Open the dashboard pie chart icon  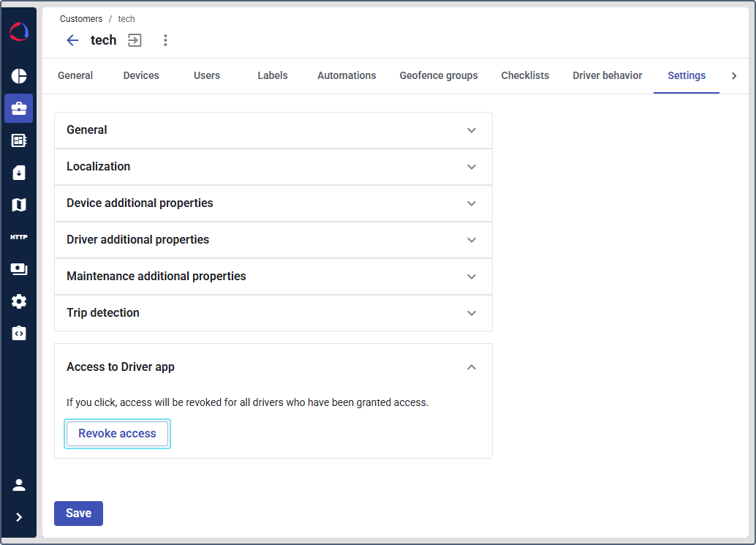(19, 76)
